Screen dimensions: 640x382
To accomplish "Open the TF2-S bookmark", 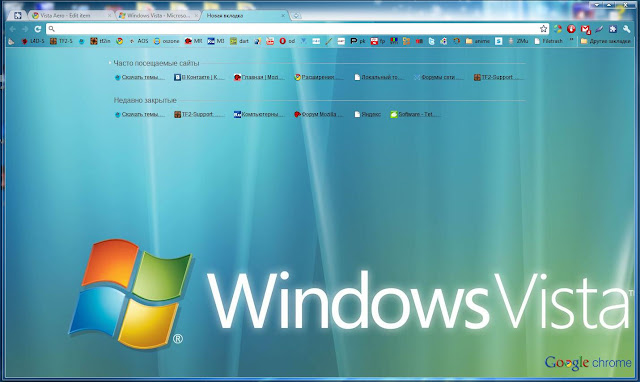I will pos(61,41).
